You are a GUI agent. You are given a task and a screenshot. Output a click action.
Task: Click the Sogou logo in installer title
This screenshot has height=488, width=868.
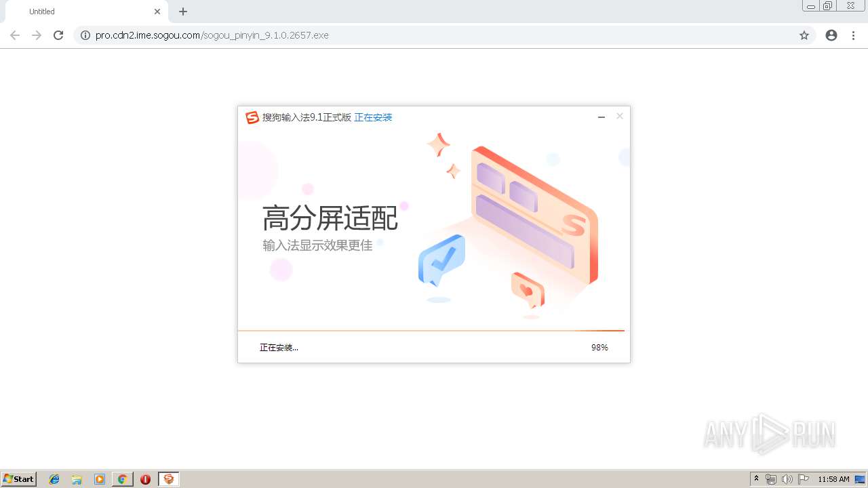pos(252,117)
